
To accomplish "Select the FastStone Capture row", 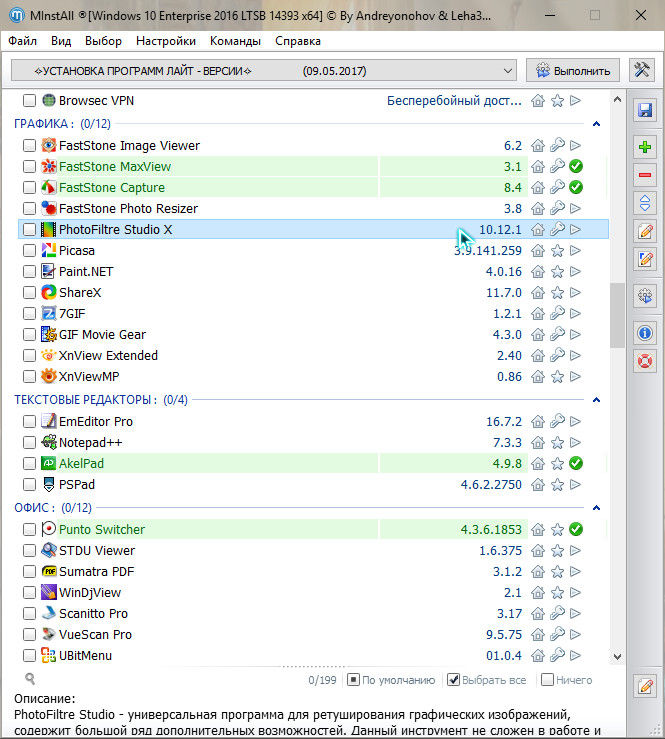I will point(313,188).
